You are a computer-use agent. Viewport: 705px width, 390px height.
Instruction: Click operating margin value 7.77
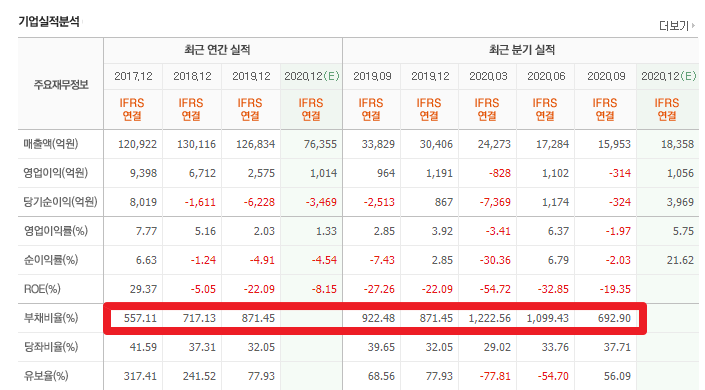coord(146,231)
